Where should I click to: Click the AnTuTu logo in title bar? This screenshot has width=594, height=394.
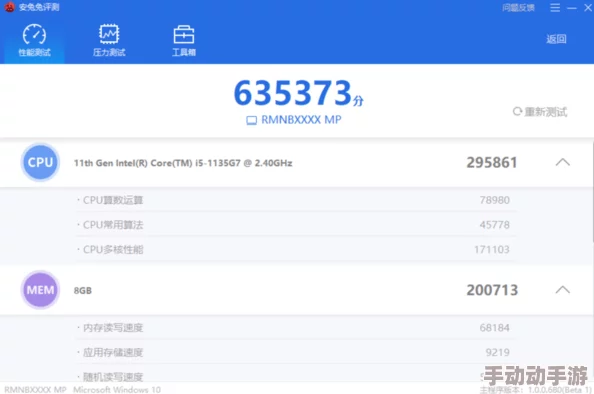(x=9, y=7)
